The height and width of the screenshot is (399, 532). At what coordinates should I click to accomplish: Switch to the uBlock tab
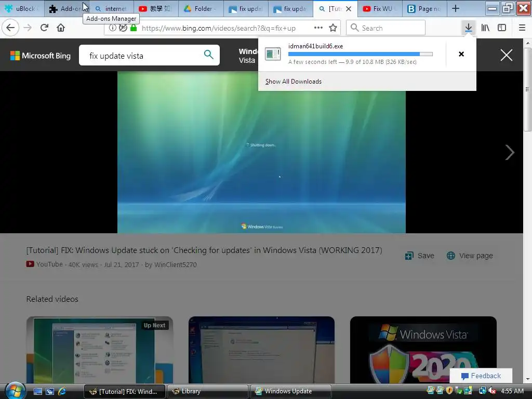coord(22,8)
